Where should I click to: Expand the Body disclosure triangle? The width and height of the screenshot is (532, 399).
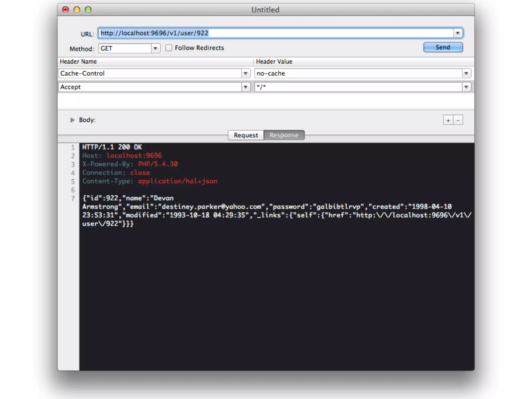point(72,120)
